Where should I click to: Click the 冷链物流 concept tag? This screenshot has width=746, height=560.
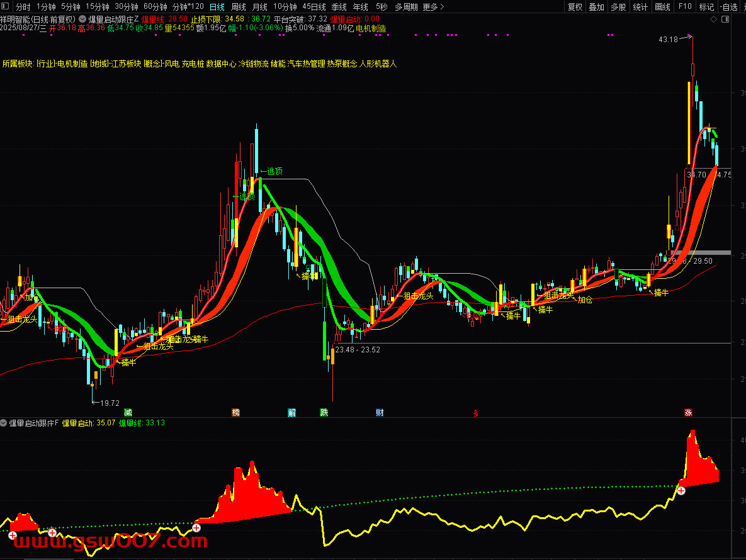[x=253, y=64]
